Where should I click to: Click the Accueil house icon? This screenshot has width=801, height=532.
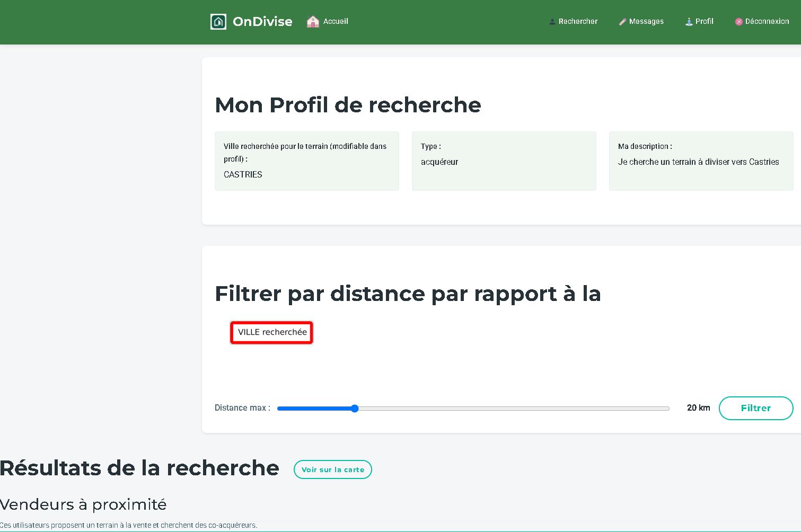click(x=313, y=22)
